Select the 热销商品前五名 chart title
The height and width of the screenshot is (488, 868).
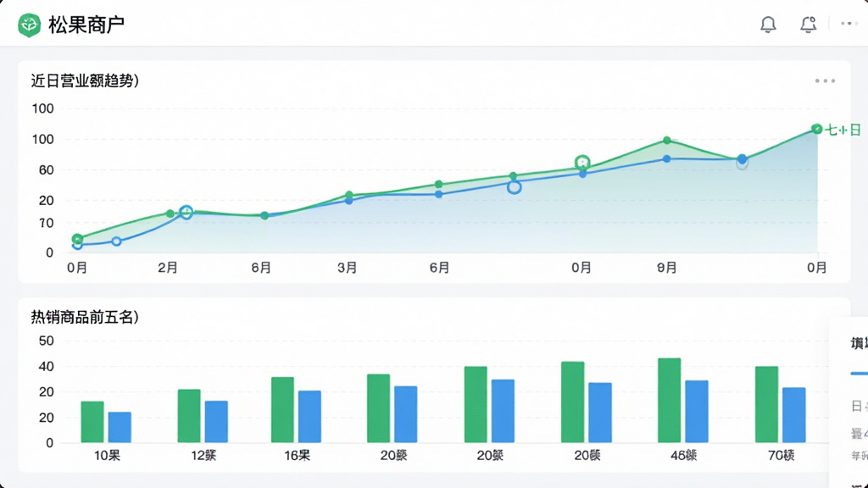(x=85, y=317)
